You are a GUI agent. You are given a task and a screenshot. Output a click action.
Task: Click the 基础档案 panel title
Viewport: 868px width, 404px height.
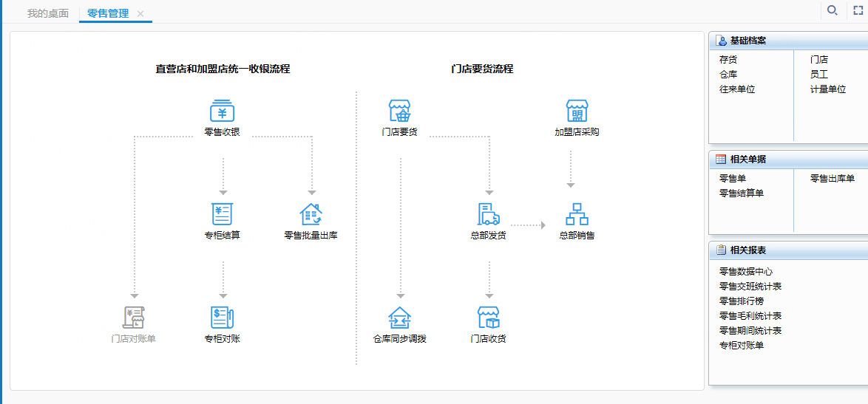coord(748,41)
